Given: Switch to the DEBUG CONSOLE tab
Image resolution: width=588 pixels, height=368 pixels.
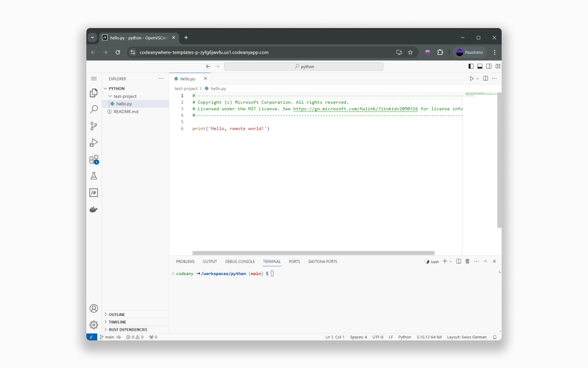Looking at the screenshot, I should pos(240,261).
